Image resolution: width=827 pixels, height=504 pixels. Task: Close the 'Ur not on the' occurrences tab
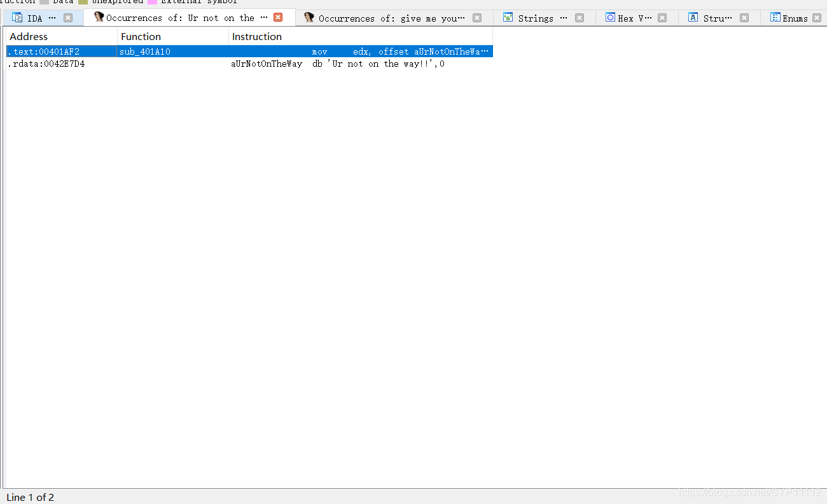click(278, 17)
